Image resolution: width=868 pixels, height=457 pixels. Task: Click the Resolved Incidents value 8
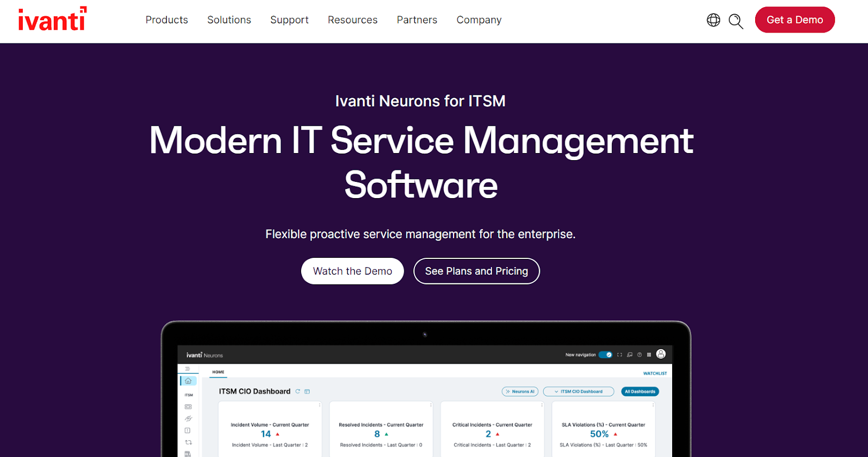click(x=377, y=434)
